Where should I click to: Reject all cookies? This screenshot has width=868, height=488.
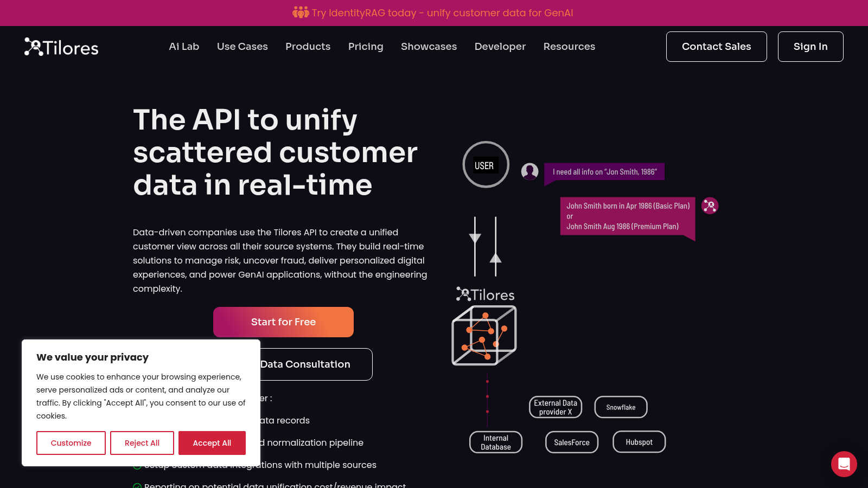[142, 443]
